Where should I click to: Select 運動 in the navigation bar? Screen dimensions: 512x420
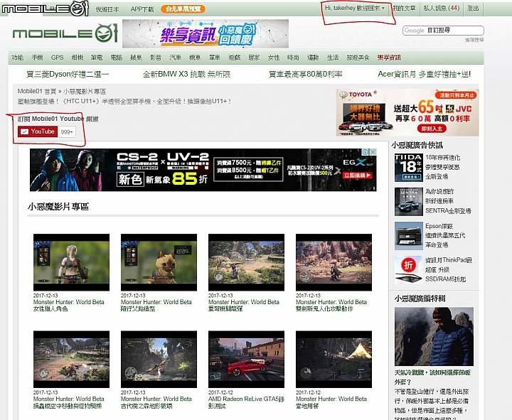coord(313,58)
